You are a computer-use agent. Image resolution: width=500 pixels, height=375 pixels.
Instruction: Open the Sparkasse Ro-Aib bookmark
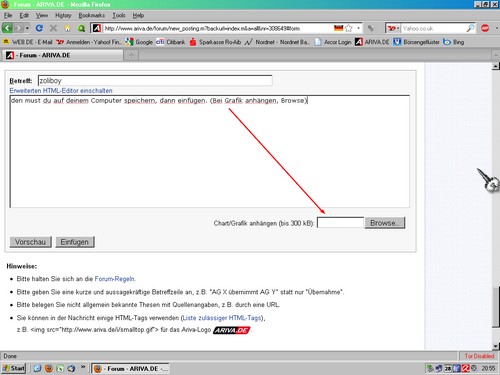[215, 42]
